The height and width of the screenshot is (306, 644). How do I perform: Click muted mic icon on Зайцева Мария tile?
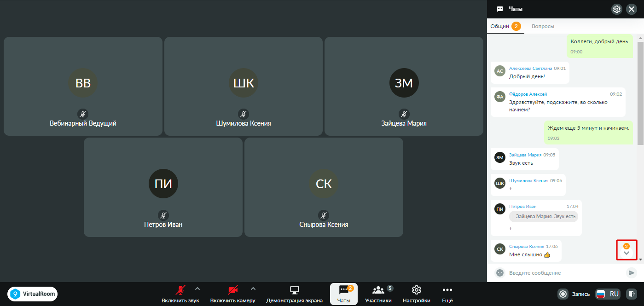(404, 114)
